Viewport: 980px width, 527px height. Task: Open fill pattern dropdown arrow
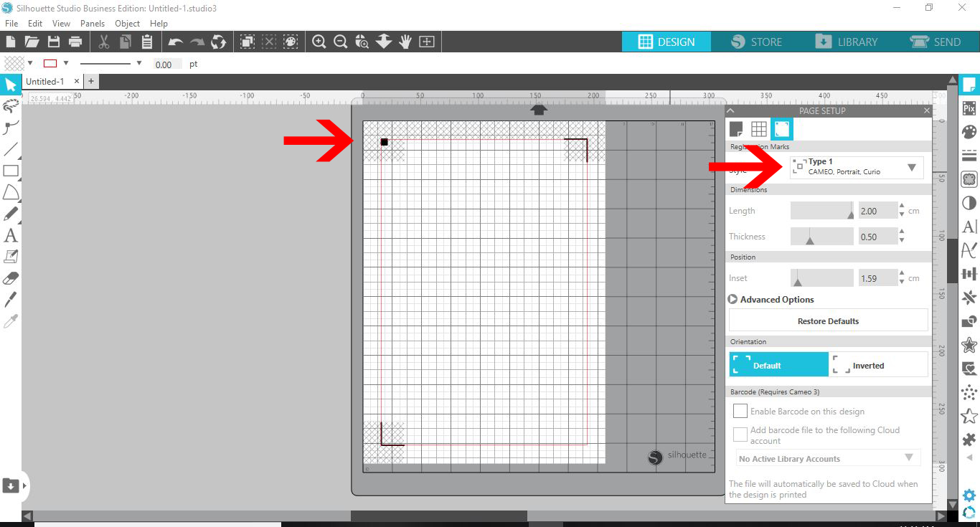[30, 63]
